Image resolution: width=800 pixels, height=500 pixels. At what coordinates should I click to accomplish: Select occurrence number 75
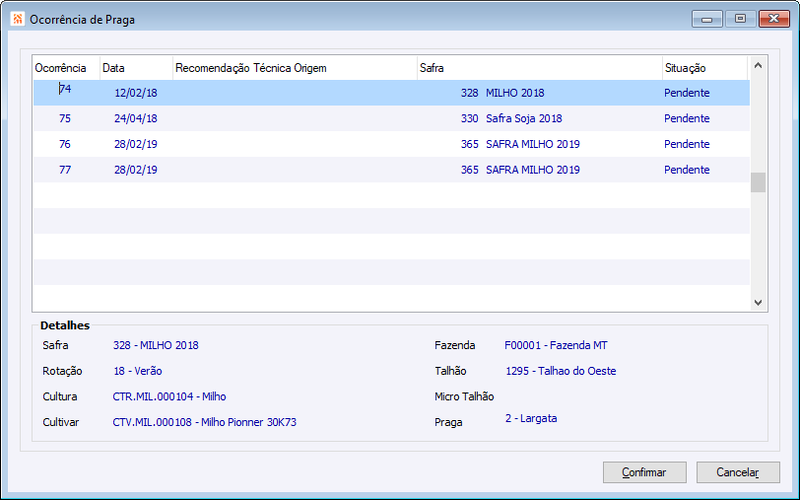click(65, 118)
